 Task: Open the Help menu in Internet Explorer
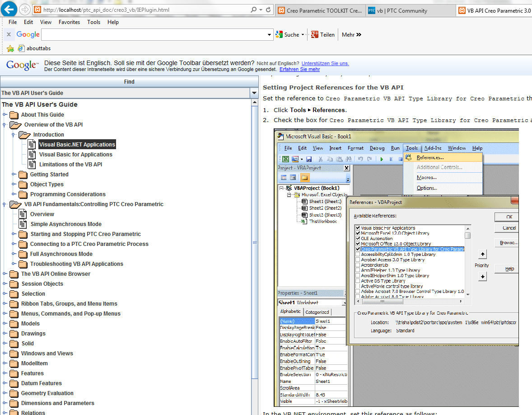click(113, 22)
